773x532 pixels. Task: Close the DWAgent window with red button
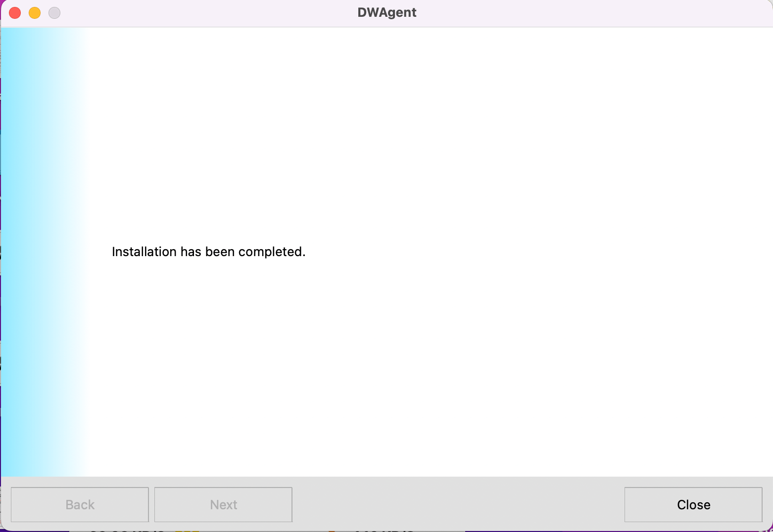(15, 13)
